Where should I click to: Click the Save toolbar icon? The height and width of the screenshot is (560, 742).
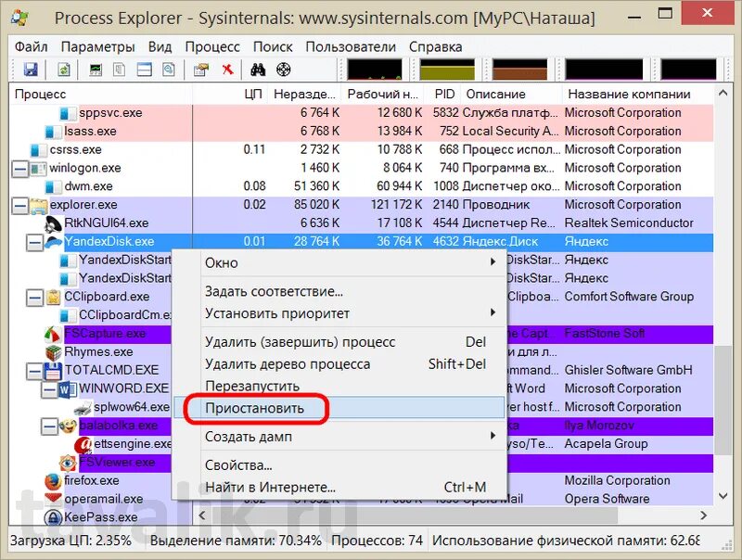point(31,70)
